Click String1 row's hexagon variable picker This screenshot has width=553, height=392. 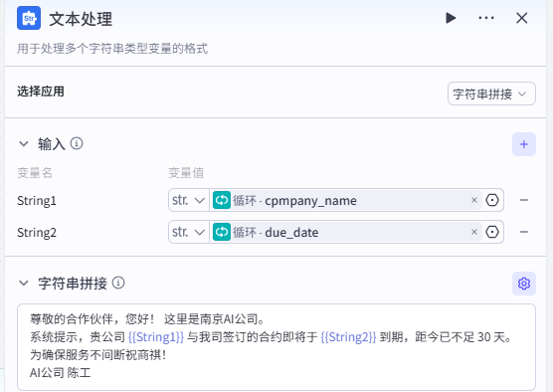(x=492, y=200)
